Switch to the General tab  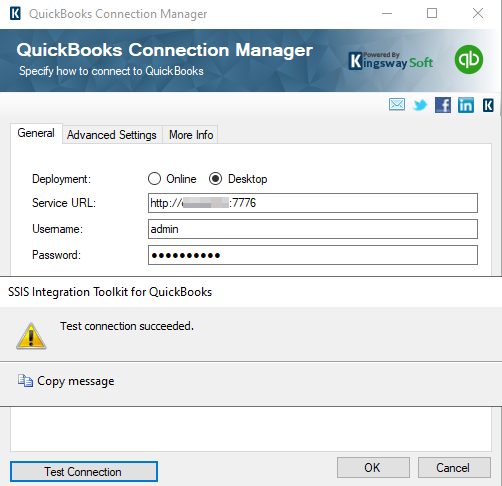[x=36, y=133]
